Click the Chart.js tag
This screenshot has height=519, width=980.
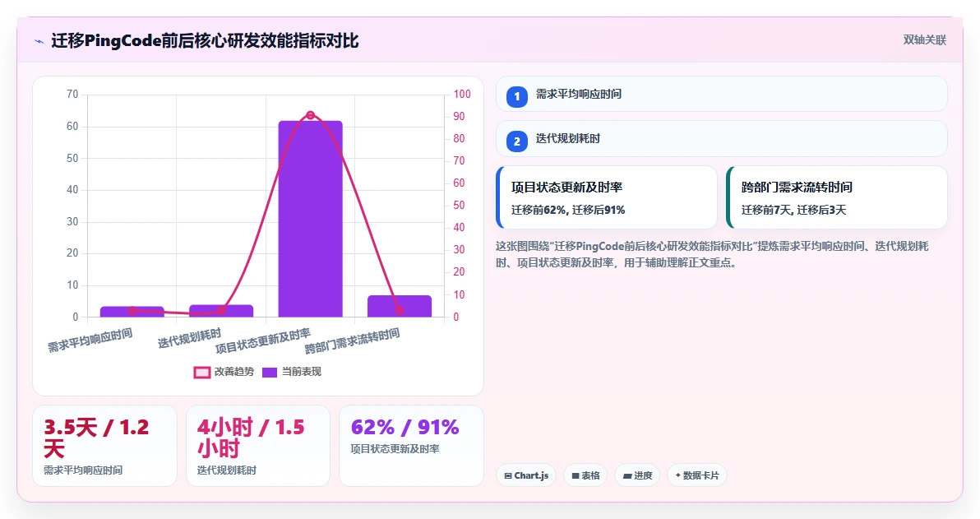click(526, 475)
